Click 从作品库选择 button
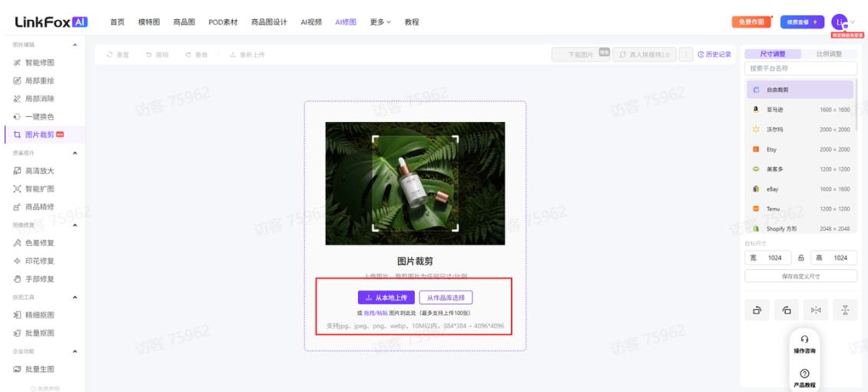This screenshot has width=868, height=392. tap(446, 298)
